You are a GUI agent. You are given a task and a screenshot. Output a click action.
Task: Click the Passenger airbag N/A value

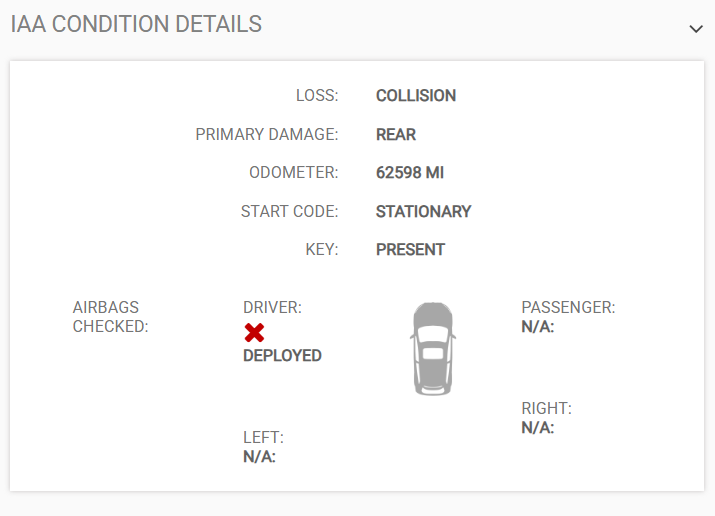[x=538, y=326]
